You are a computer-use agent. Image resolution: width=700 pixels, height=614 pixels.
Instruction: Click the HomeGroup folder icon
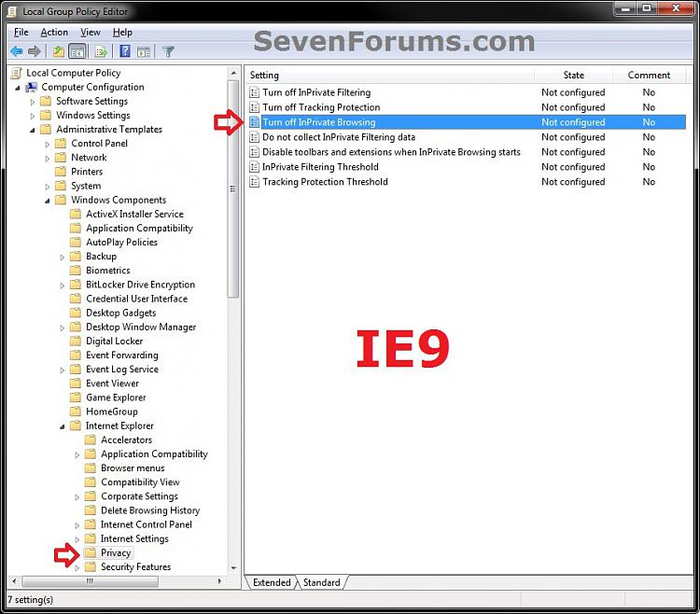click(x=76, y=412)
